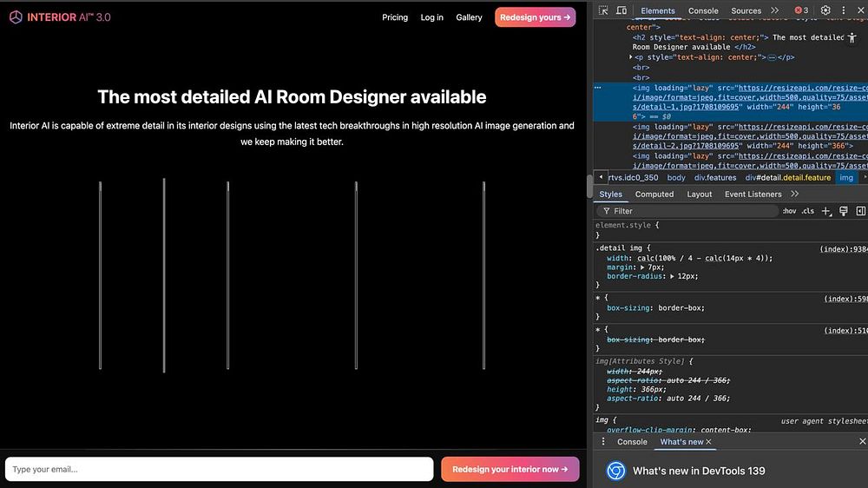
Task: Toggle the device toolbar icon
Action: click(x=621, y=10)
